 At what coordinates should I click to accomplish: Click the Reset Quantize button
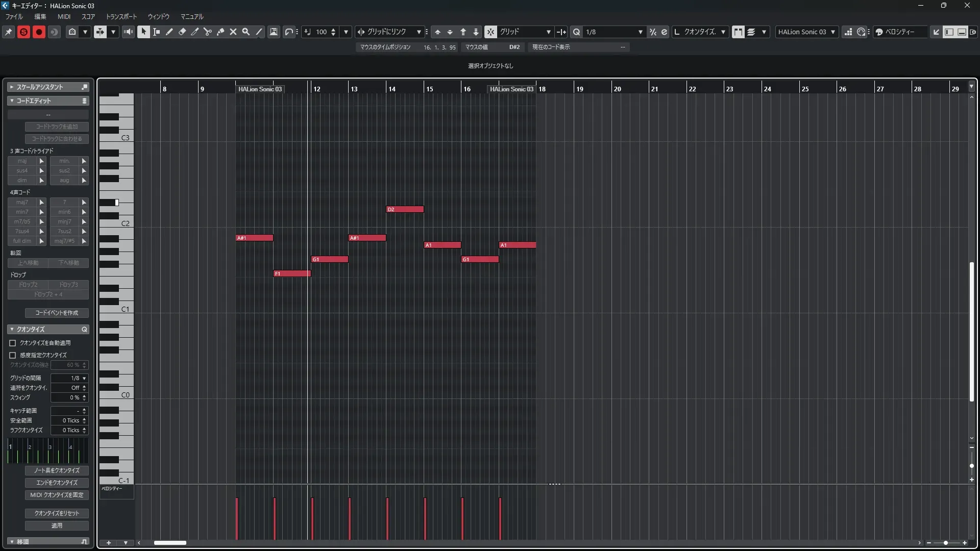pyautogui.click(x=57, y=513)
